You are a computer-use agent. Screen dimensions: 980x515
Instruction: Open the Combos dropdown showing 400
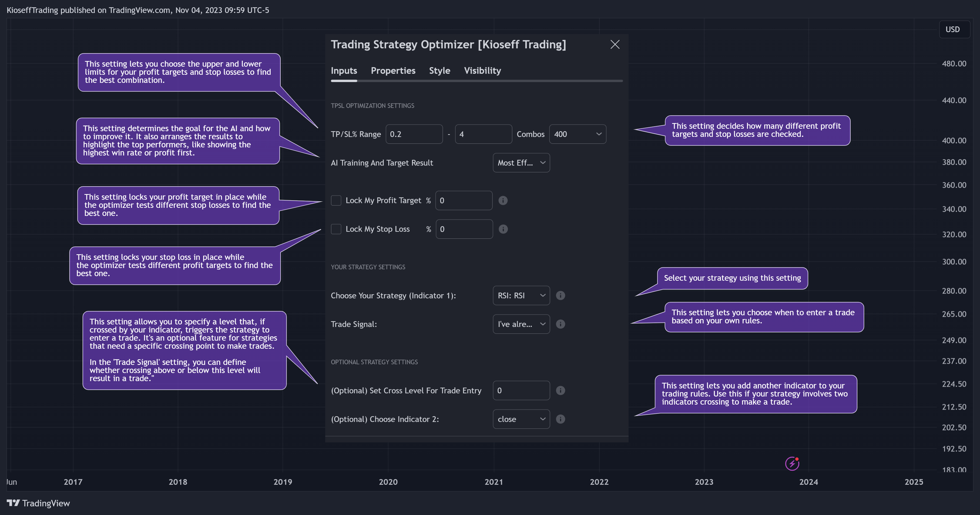578,134
